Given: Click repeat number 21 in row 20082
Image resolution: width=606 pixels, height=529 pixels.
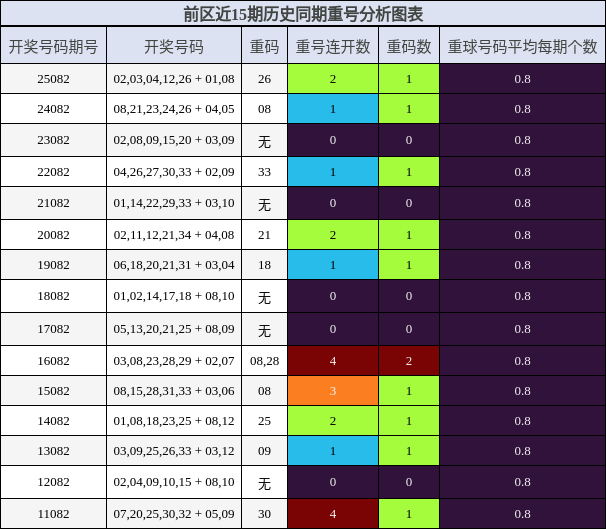Looking at the screenshot, I should [x=264, y=235].
